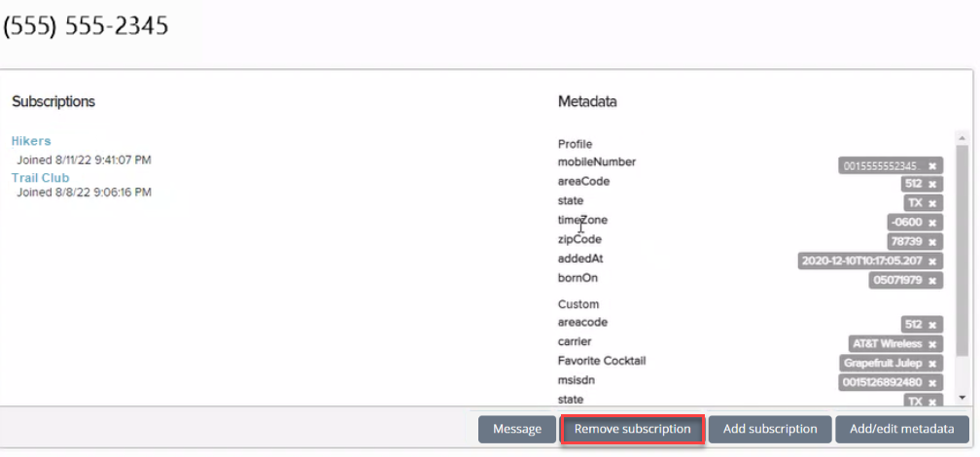Remove the Custom state TX tag
Viewport: 980px width, 457px height.
tap(933, 401)
